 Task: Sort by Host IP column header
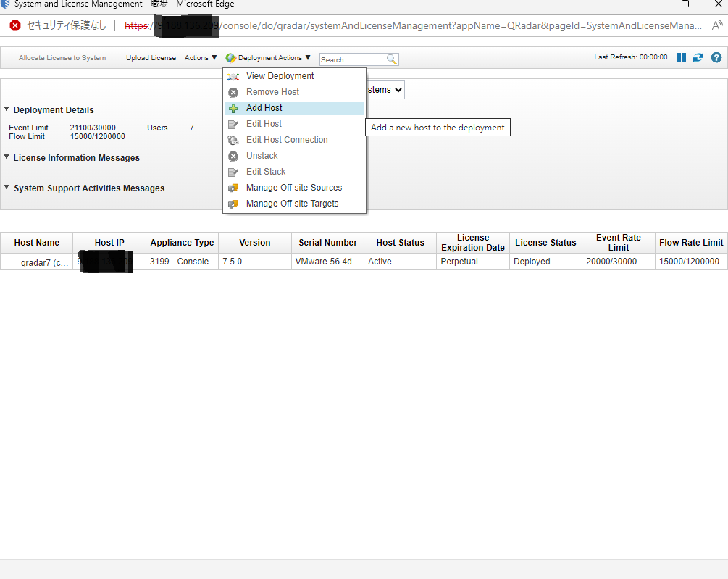pos(109,243)
